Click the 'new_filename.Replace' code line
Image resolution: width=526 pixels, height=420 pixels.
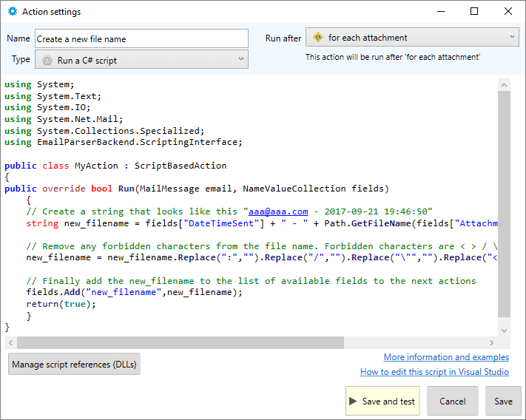pos(262,258)
